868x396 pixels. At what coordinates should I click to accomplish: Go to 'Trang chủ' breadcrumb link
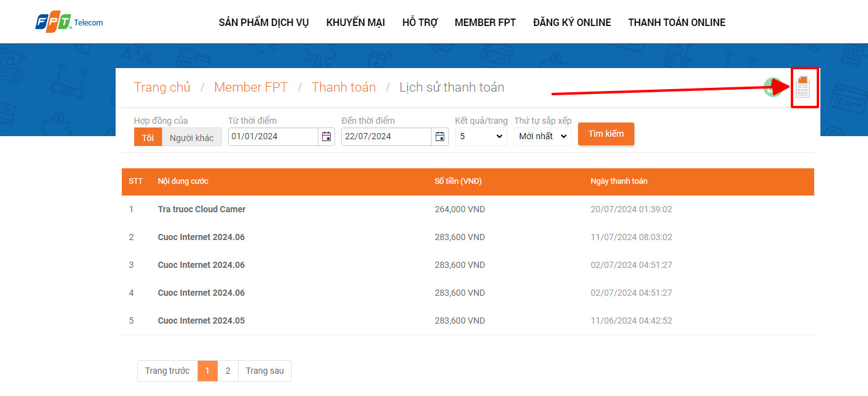162,87
